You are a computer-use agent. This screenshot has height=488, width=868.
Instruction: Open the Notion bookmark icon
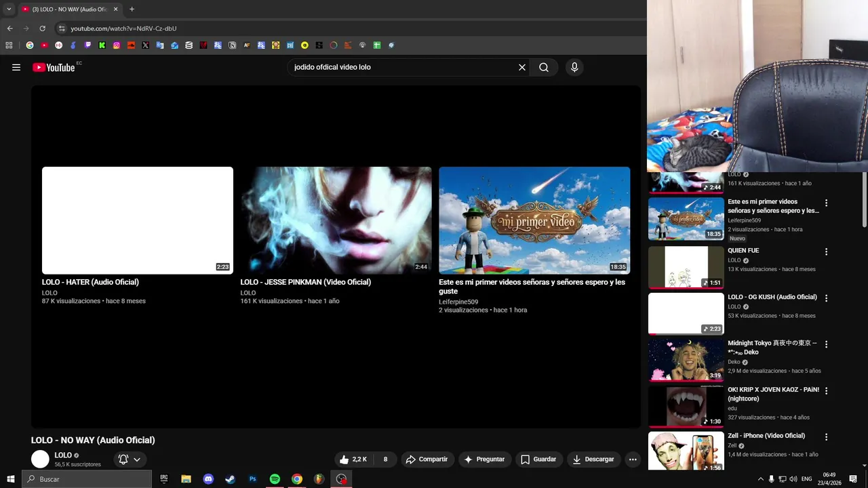coord(233,45)
